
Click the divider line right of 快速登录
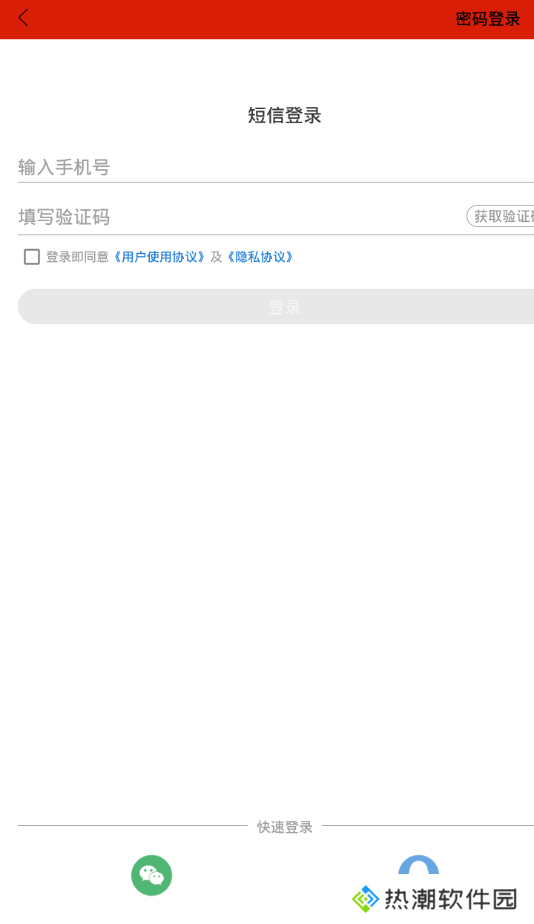[x=428, y=826]
